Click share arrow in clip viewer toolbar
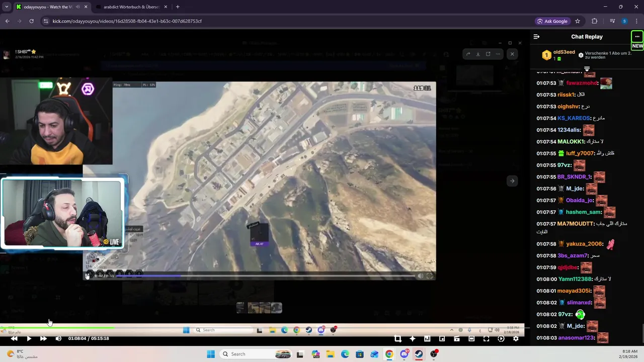 (x=468, y=54)
